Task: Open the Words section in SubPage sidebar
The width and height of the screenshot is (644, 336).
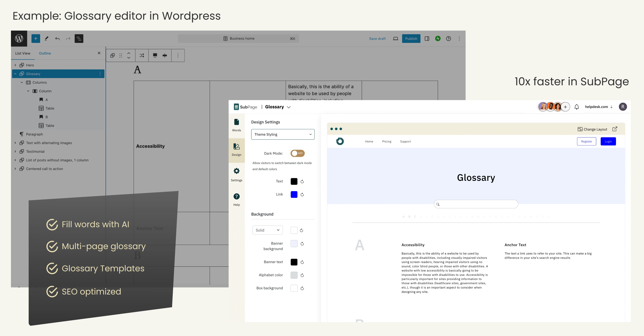Action: click(x=237, y=125)
